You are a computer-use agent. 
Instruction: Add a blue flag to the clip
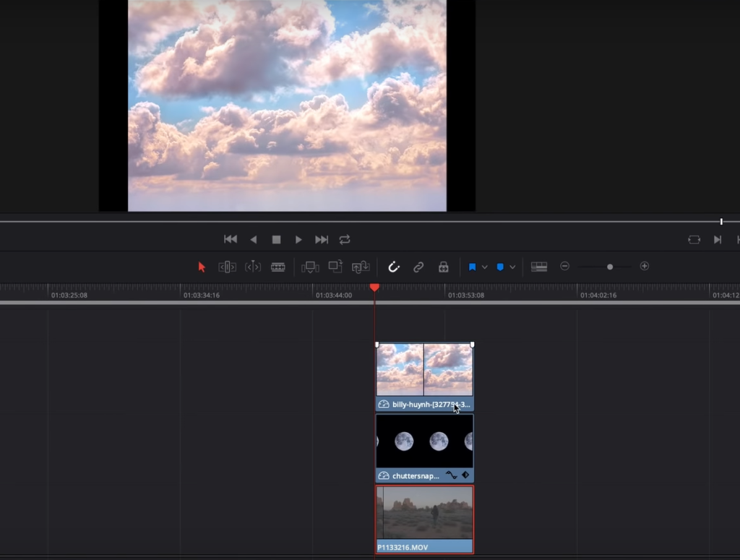click(x=472, y=267)
